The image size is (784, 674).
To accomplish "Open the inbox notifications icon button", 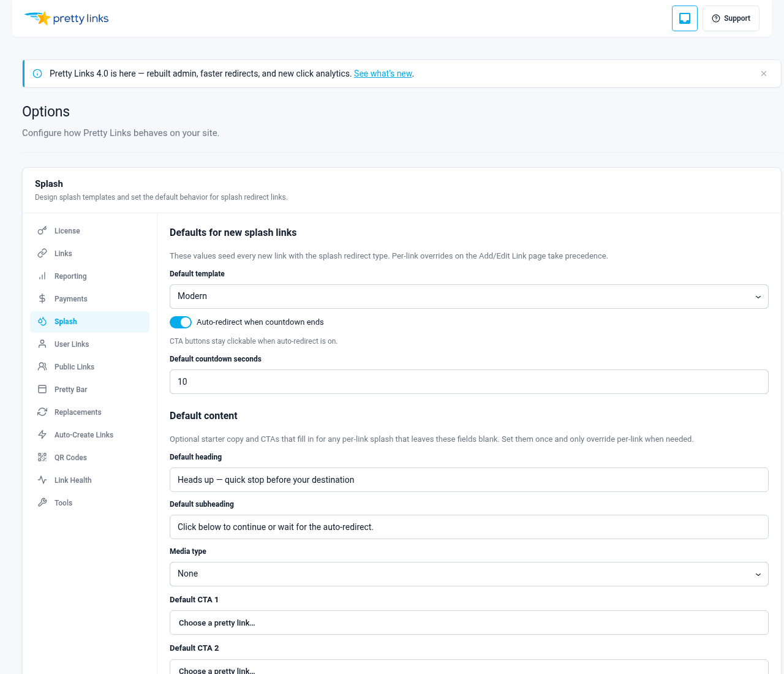I will (685, 18).
